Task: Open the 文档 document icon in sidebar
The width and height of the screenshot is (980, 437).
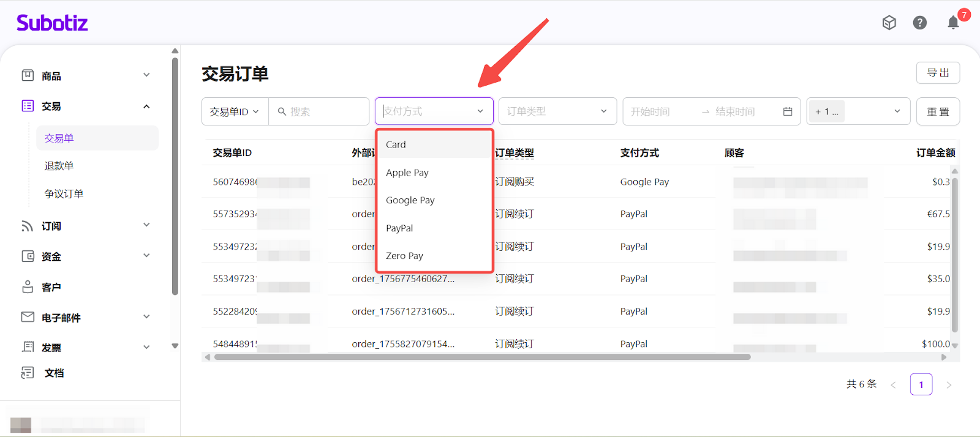Action: [28, 373]
